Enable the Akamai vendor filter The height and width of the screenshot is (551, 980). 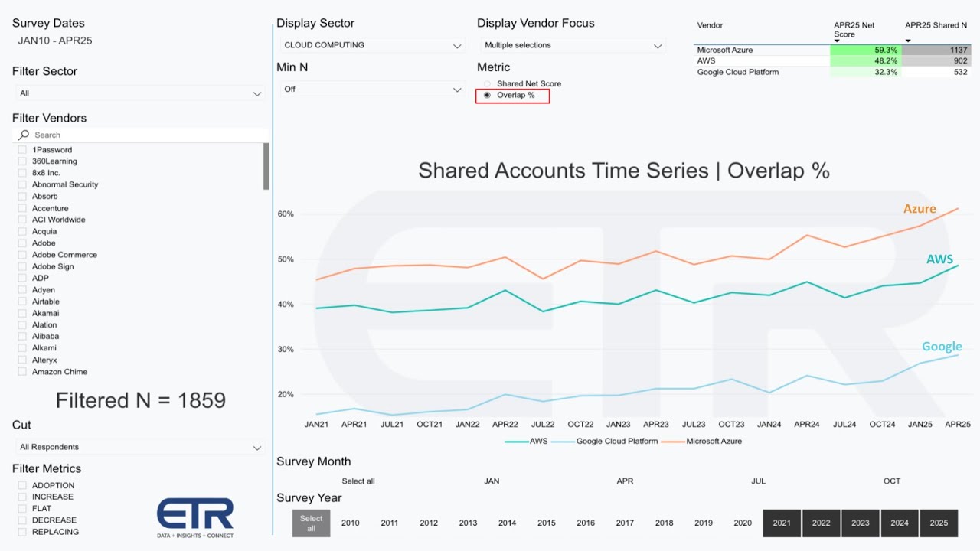(23, 313)
